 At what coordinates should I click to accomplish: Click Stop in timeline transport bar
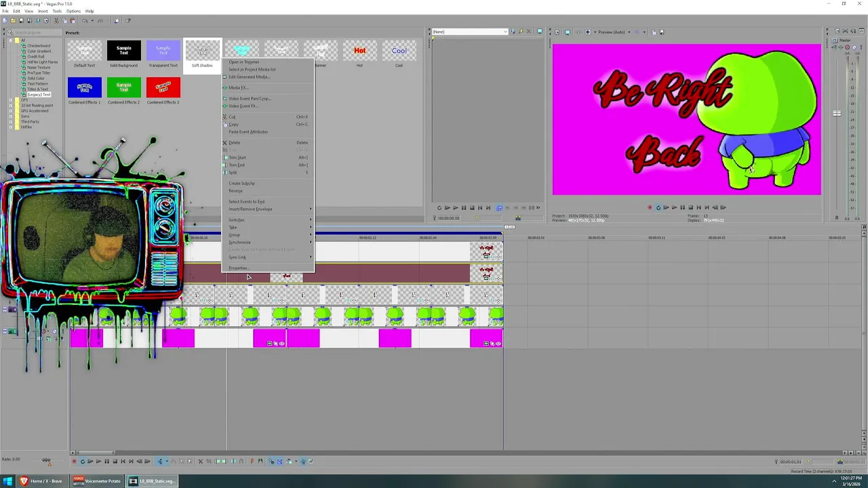115,462
